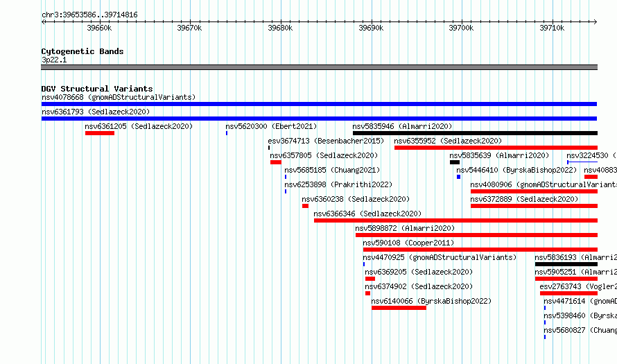The width and height of the screenshot is (617, 364).
Task: Open label nsv6361205 (Sedlazeck2020)
Action: point(139,126)
